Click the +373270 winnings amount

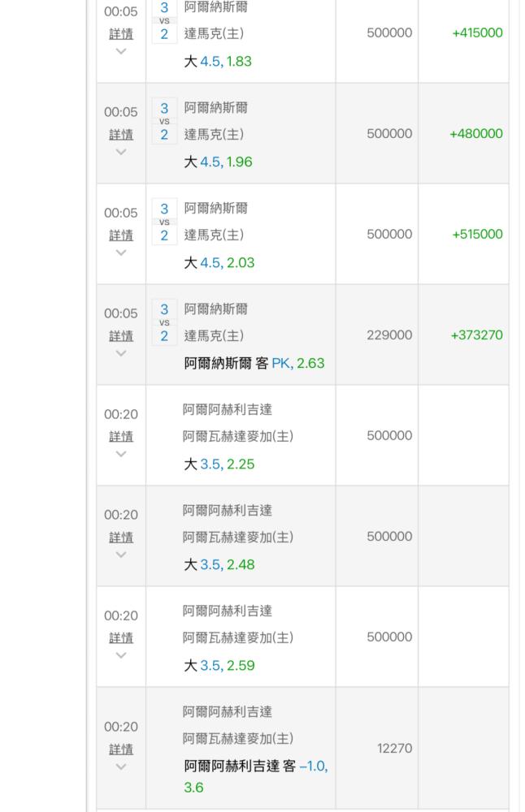tap(475, 335)
